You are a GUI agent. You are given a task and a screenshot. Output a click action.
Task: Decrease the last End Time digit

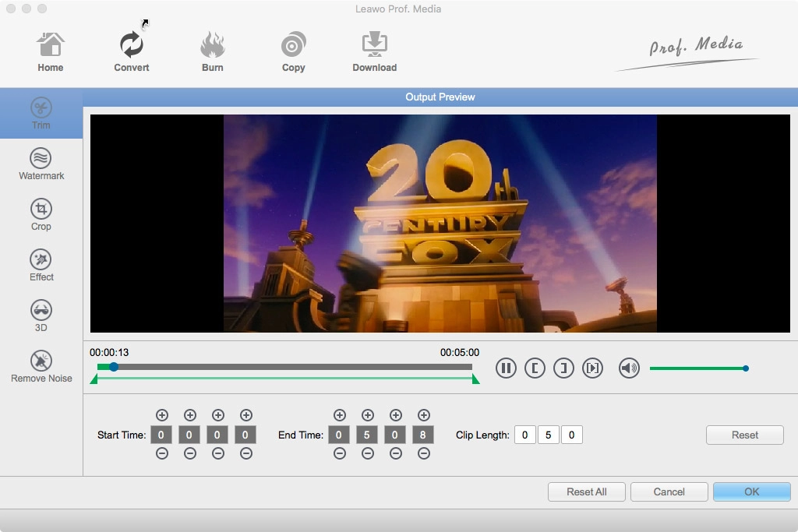(x=424, y=453)
